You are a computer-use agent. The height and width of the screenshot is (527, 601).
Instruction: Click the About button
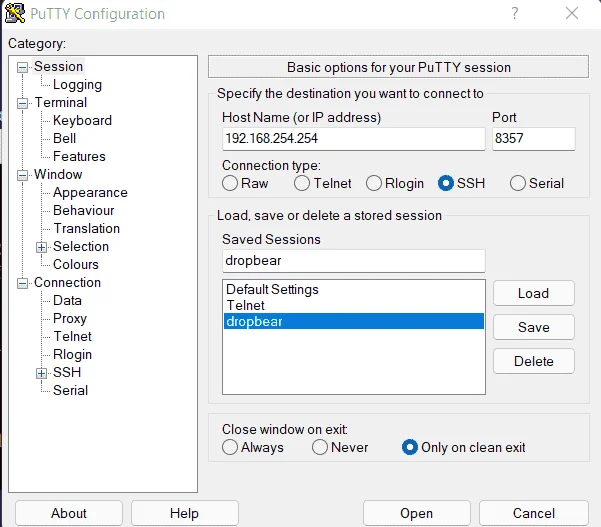pos(69,513)
